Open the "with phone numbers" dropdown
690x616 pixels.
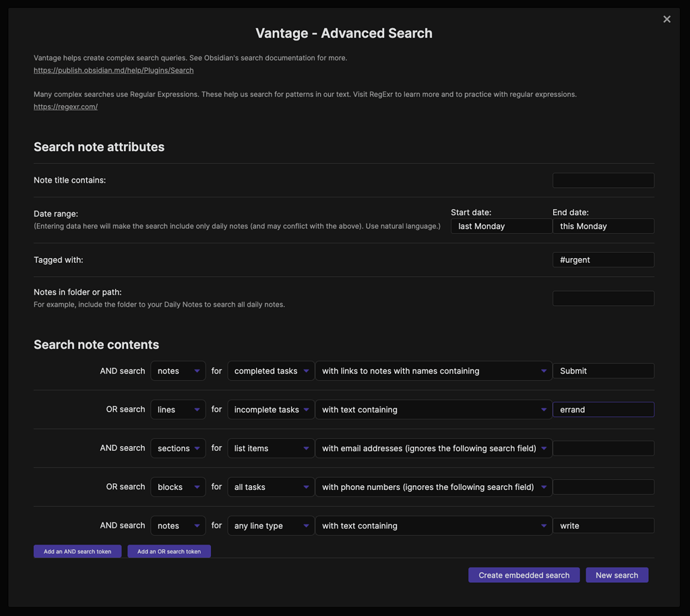pyautogui.click(x=433, y=487)
